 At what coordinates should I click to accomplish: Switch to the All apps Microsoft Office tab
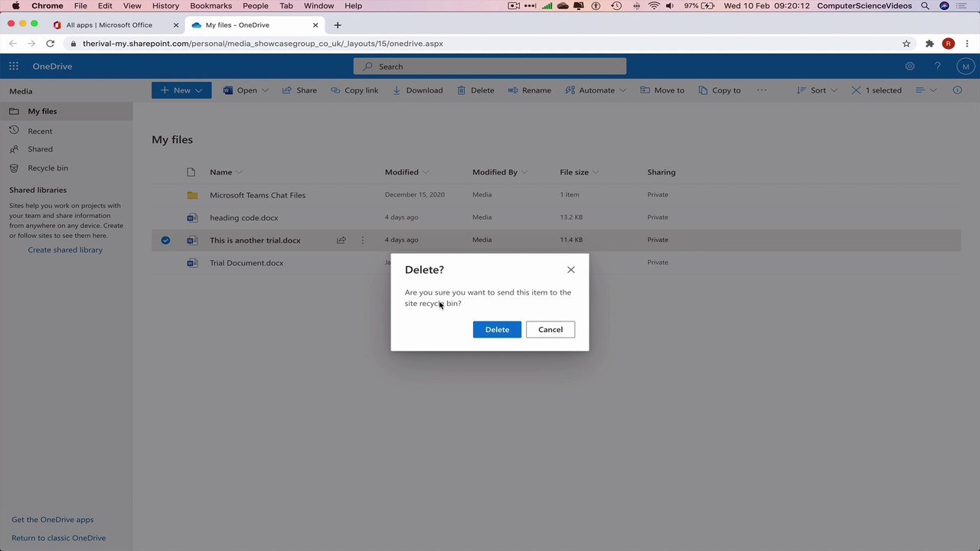click(x=109, y=25)
